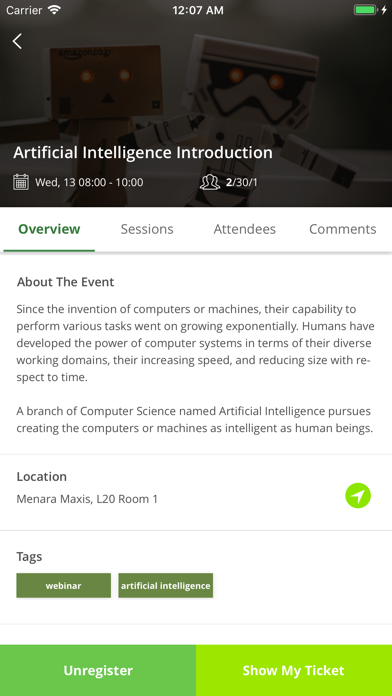
Task: Open the Attendees tab
Action: 245,229
